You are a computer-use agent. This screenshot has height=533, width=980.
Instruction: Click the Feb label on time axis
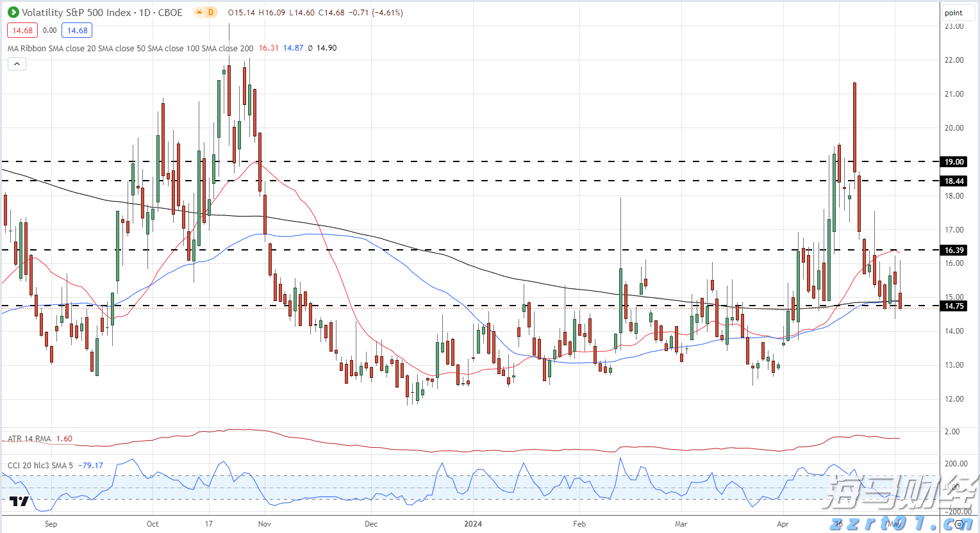579,523
